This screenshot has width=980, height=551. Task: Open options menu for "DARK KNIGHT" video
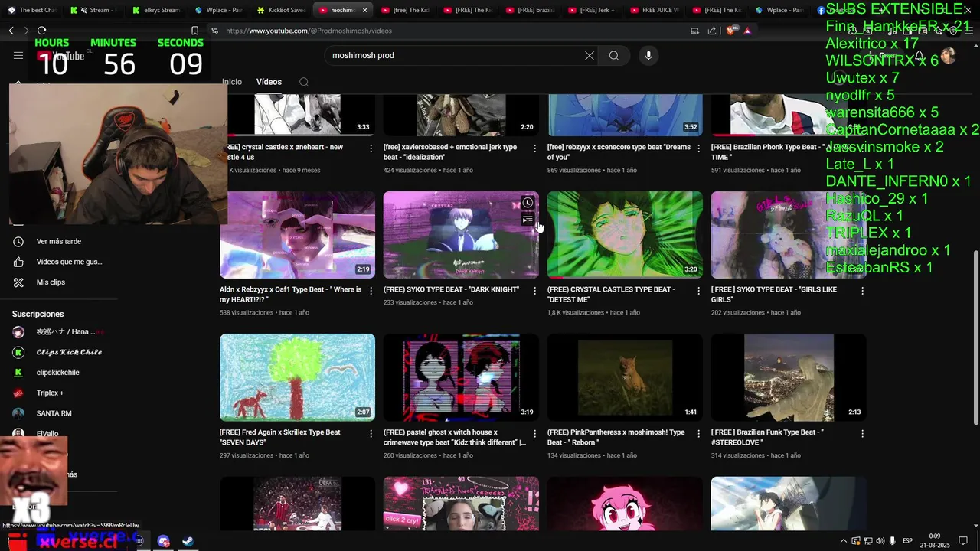[535, 291]
